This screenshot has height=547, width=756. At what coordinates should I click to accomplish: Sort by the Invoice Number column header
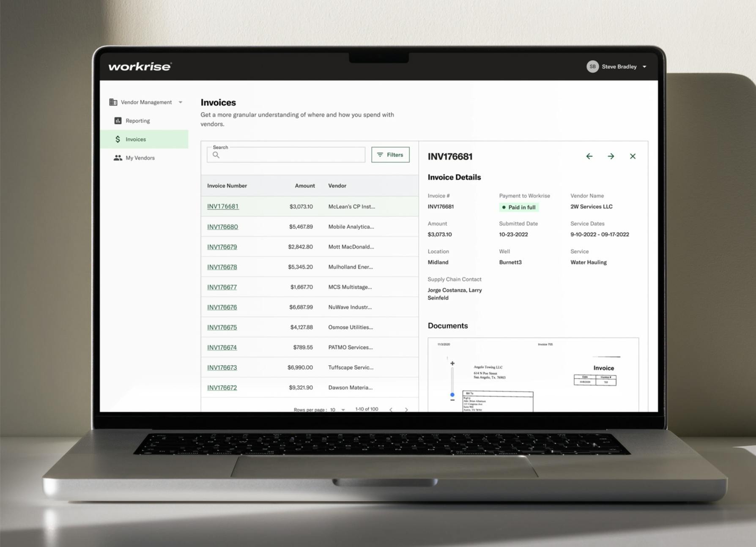coord(227,186)
